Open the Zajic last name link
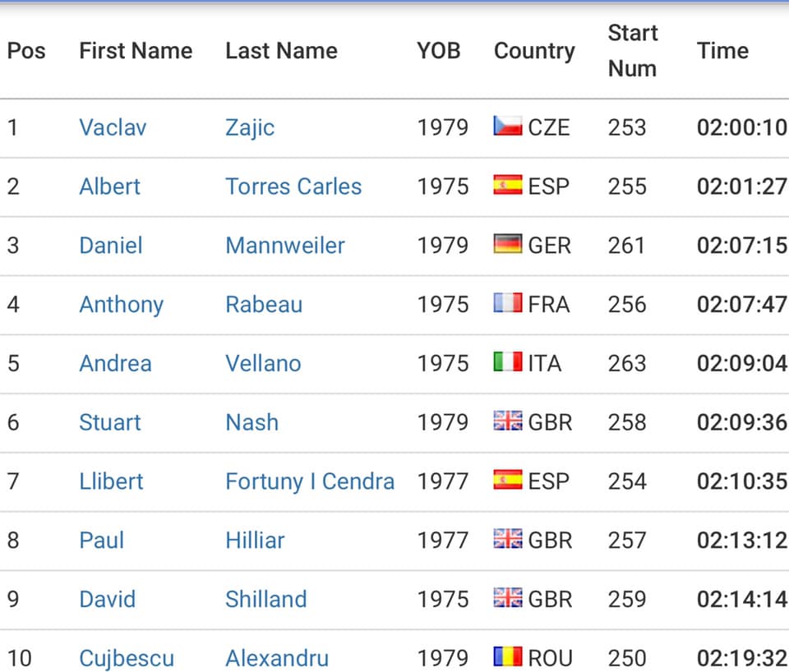 tap(250, 128)
